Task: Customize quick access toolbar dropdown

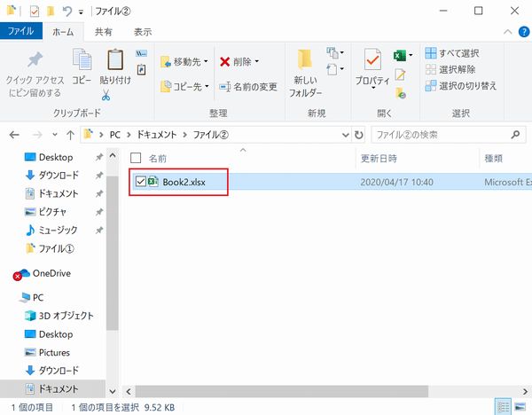Action: point(81,12)
